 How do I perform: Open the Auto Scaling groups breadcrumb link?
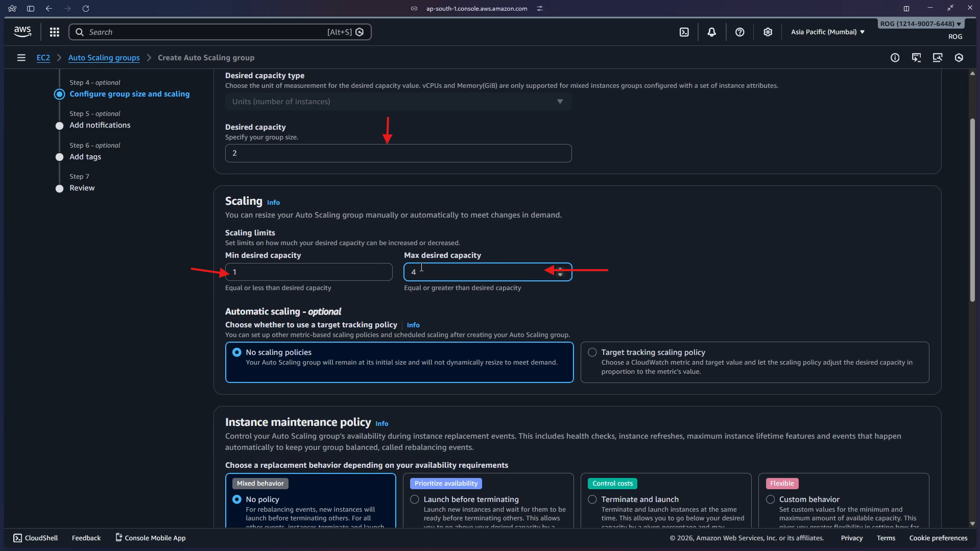[x=104, y=58]
